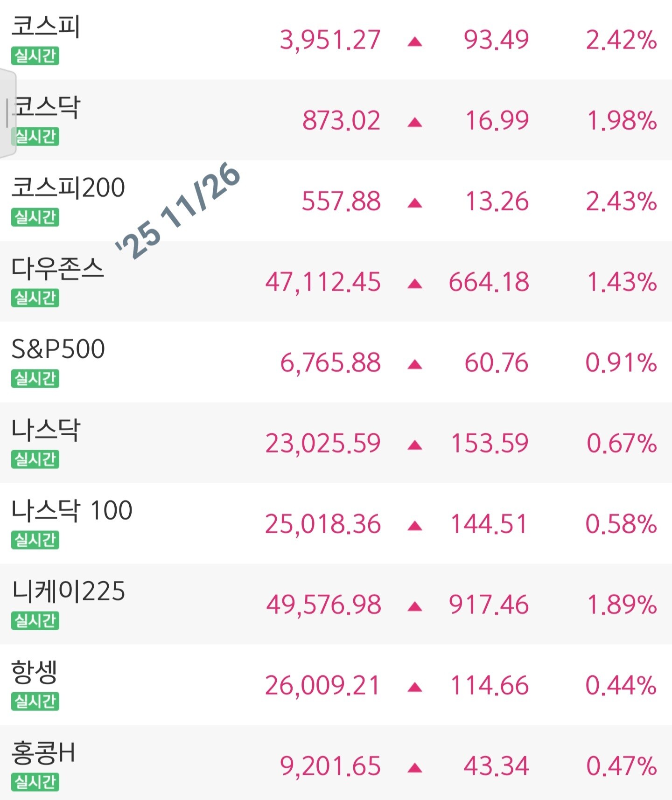Select the 나스닥 price 23,025.59
672x800 pixels.
coord(323,443)
